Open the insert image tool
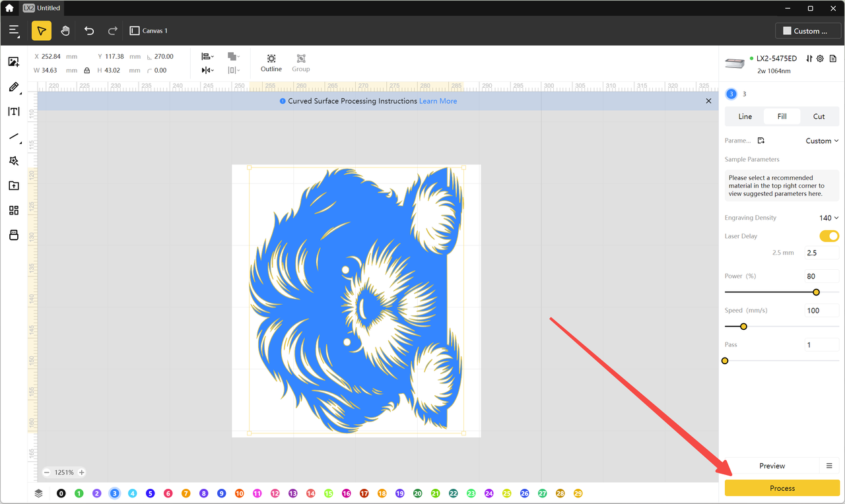This screenshot has width=845, height=504. tap(14, 62)
